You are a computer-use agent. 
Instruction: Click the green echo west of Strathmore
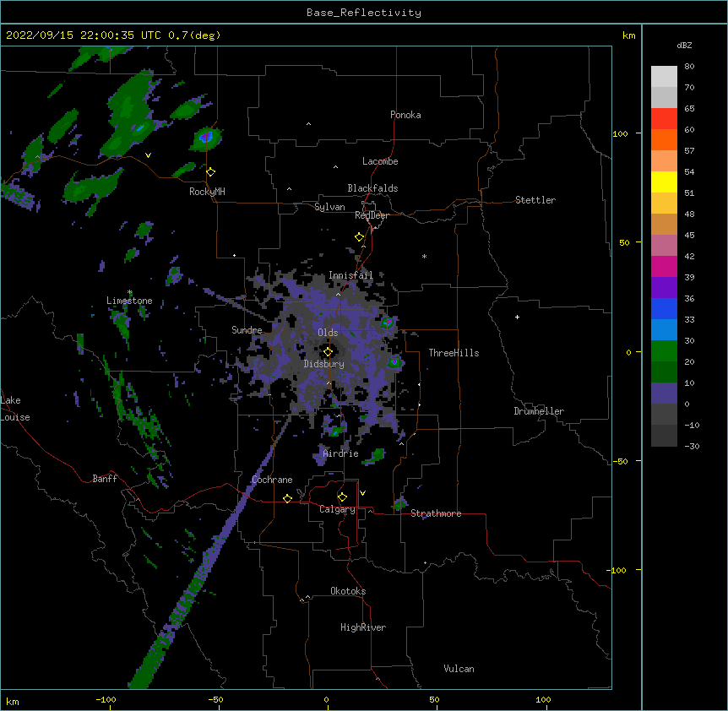tap(399, 503)
